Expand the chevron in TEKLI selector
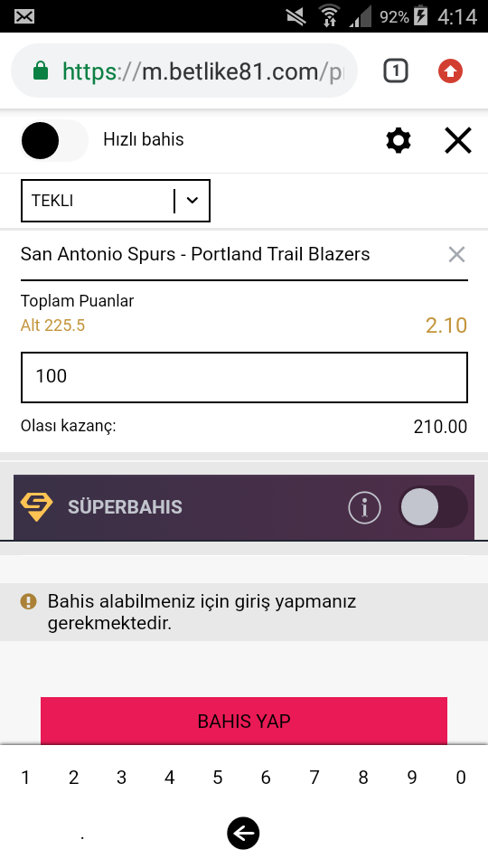Viewport: 488px width, 868px height. [x=192, y=201]
